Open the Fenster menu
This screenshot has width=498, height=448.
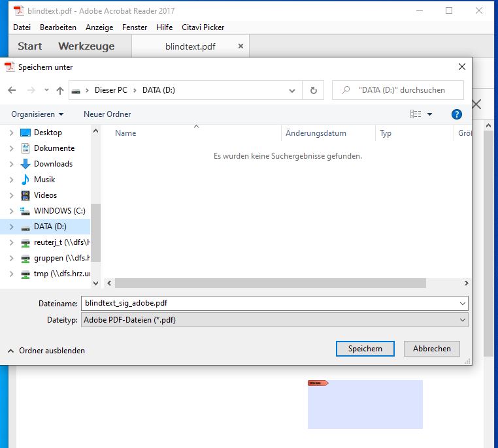click(135, 27)
